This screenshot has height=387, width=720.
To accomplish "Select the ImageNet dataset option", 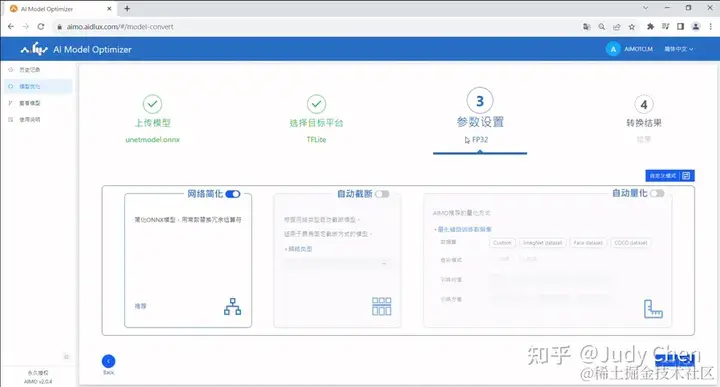I will pos(542,243).
